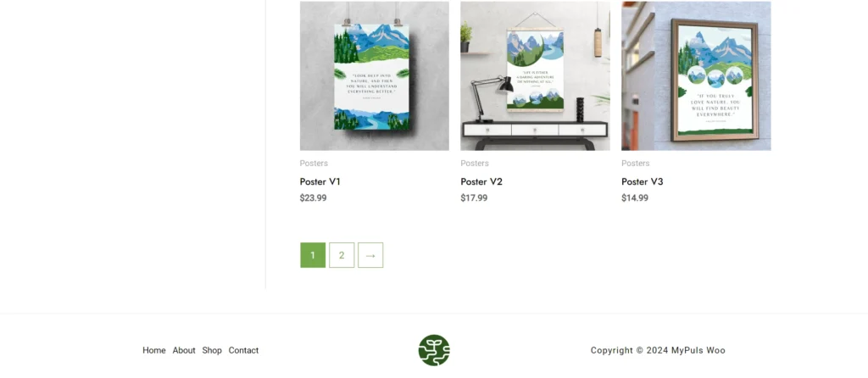
Task: Click the $23.99 price of Poster V1
Action: (314, 198)
